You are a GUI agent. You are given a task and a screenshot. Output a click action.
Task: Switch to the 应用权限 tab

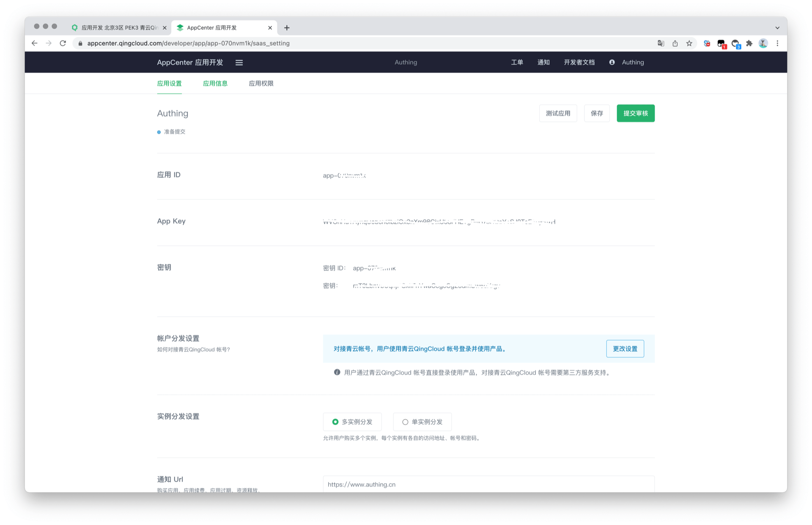261,83
